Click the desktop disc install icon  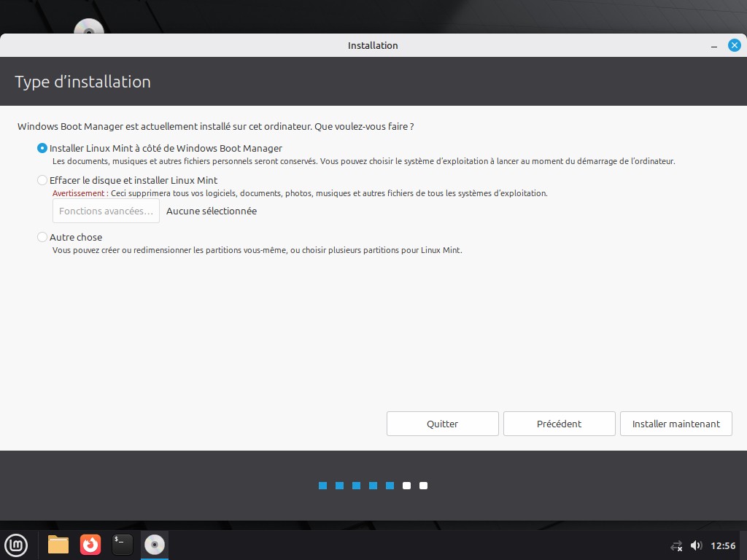88,26
